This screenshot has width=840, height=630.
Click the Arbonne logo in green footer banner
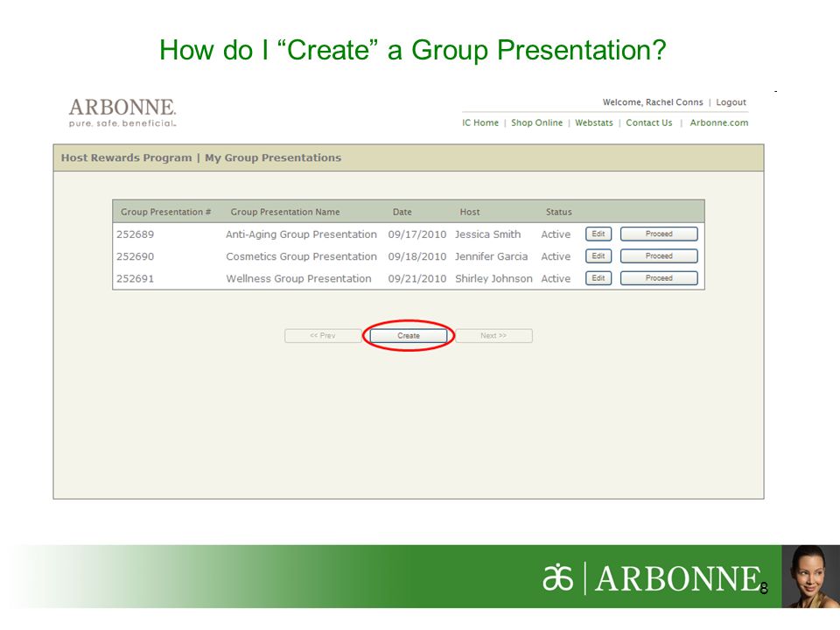tap(652, 578)
